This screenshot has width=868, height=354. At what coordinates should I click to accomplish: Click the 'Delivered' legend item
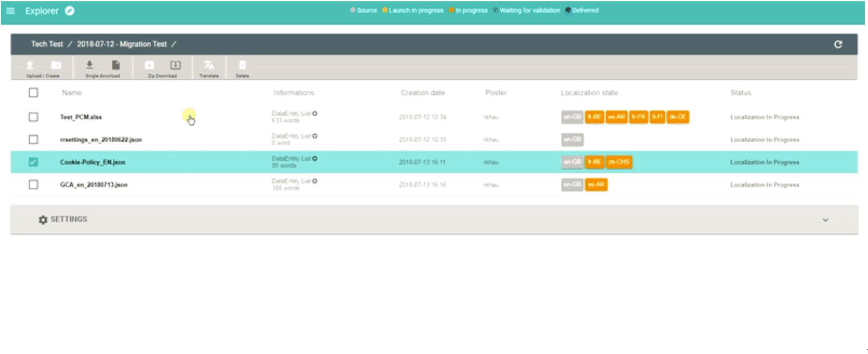click(x=582, y=10)
